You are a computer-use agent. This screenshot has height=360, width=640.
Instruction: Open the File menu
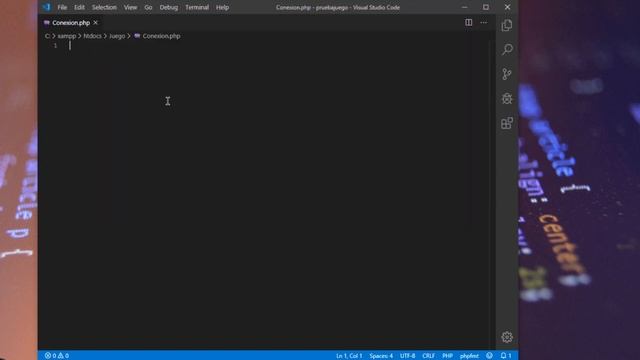coord(62,7)
